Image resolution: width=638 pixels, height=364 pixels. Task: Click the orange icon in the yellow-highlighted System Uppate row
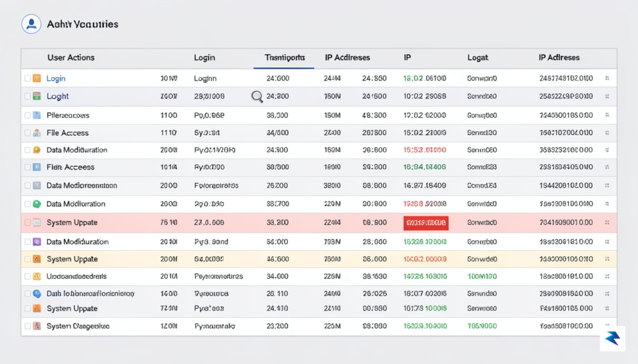[x=37, y=259]
